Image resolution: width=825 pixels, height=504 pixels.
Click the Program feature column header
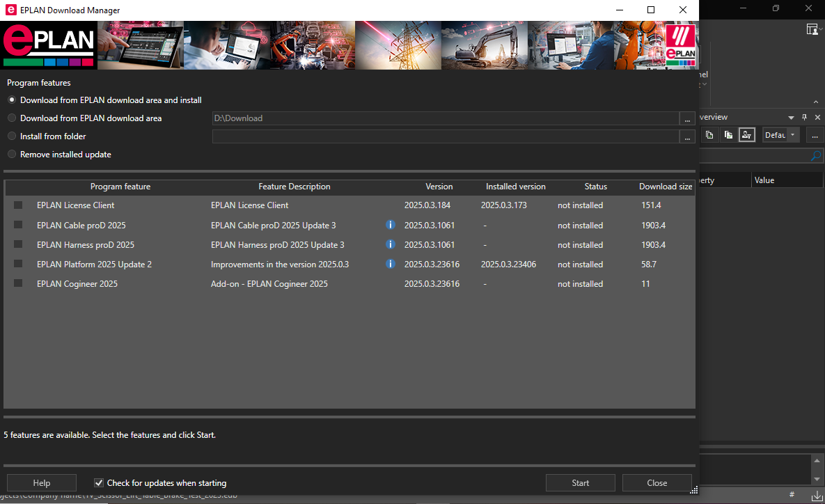(120, 187)
